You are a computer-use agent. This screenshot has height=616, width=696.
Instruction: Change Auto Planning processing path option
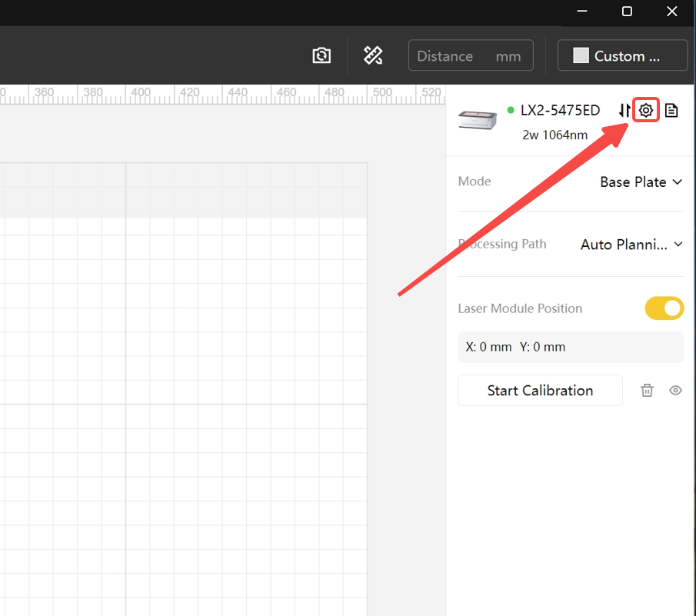(631, 244)
